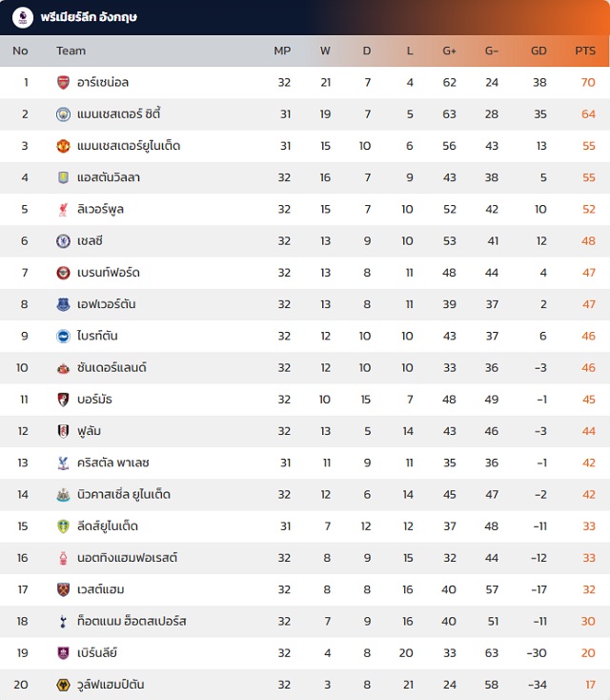
Task: Click the Brighton club crest
Action: click(63, 336)
